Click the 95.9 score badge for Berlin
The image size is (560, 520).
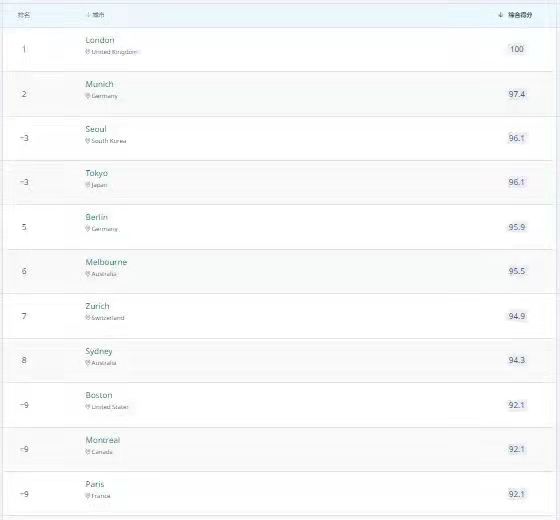click(x=517, y=227)
